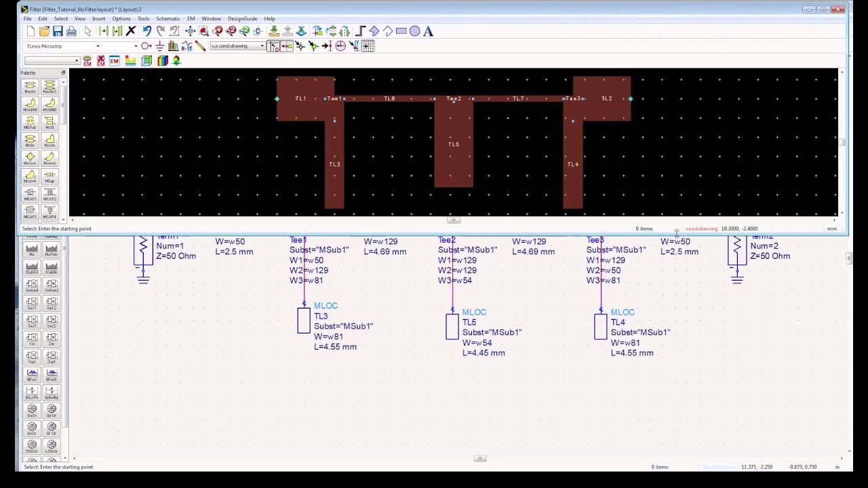Viewport: 868px width, 488px height.
Task: Save the layout with the floppy disk icon
Action: coord(58,31)
